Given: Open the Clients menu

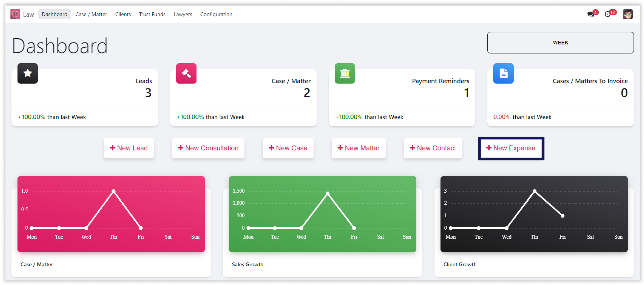Looking at the screenshot, I should click(x=123, y=14).
